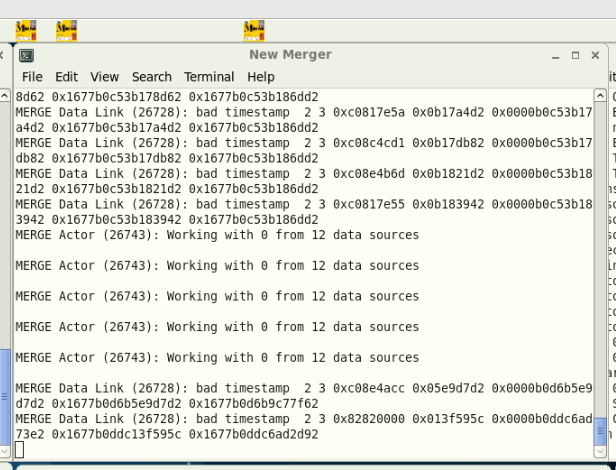The width and height of the screenshot is (616, 470).
Task: Close the New Merger window
Action: click(596, 55)
